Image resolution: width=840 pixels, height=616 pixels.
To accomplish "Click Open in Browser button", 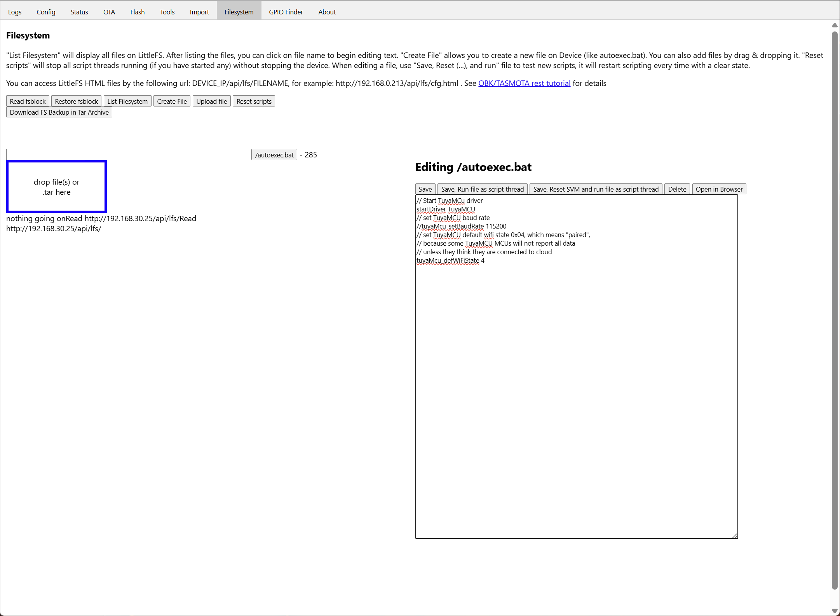I will 719,189.
